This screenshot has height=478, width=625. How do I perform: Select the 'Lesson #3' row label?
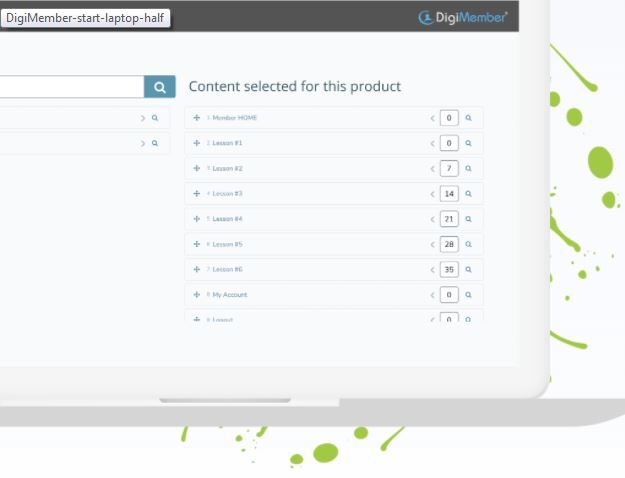pyautogui.click(x=227, y=193)
